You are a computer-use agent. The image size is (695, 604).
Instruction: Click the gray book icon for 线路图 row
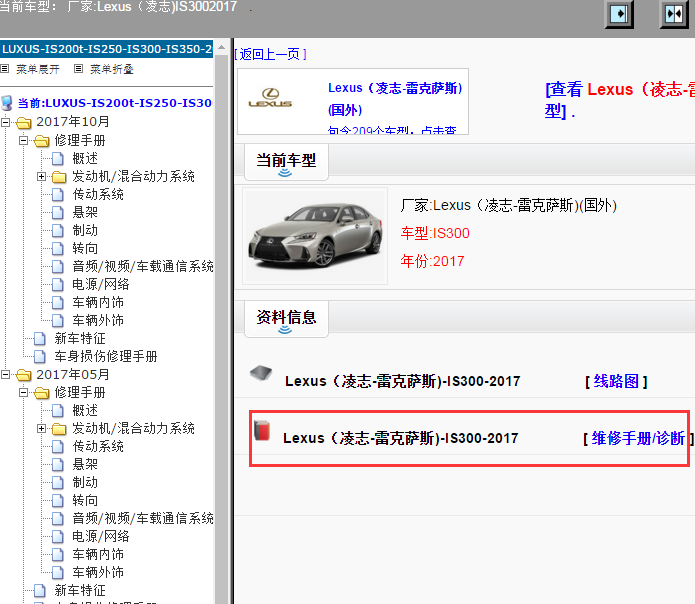[x=261, y=373]
